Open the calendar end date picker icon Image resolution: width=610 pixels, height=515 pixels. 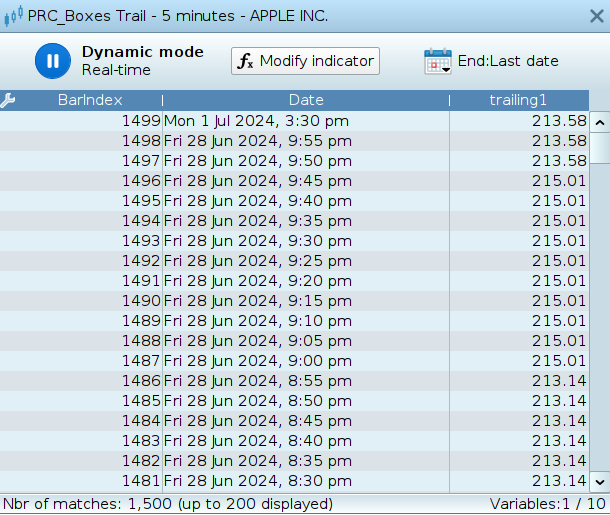(x=438, y=61)
